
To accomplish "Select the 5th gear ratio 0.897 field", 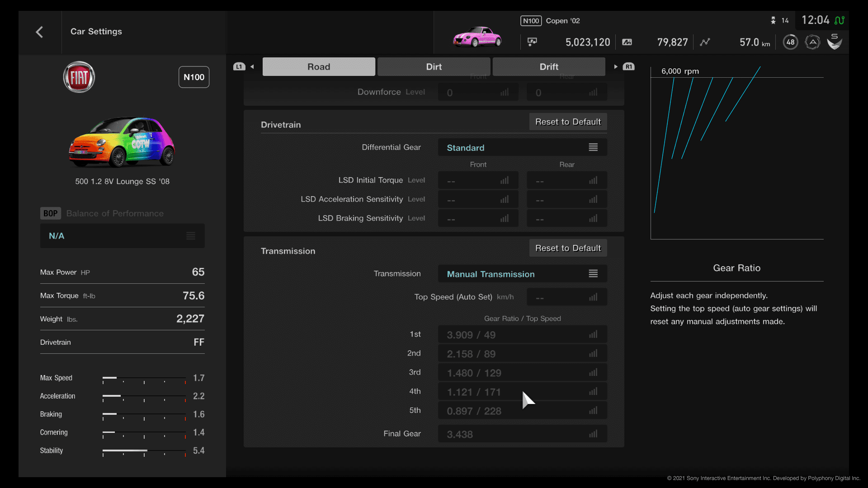I will (523, 410).
